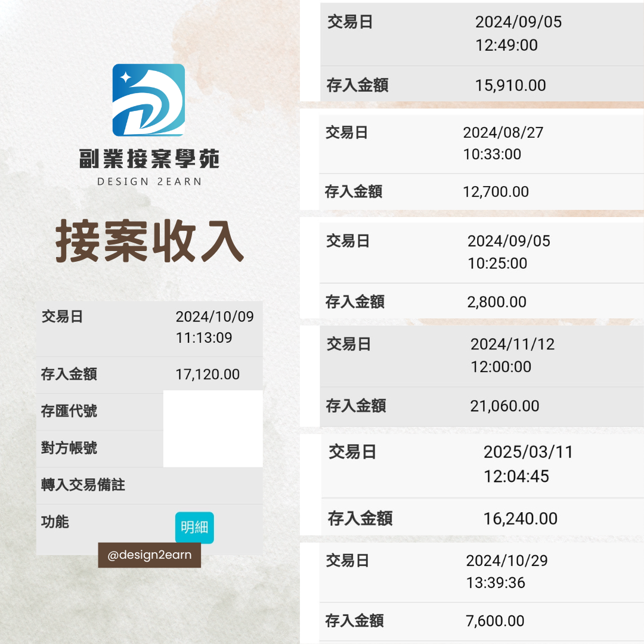The height and width of the screenshot is (644, 644).
Task: Click the 2024/08/27 transaction date
Action: coord(503,132)
